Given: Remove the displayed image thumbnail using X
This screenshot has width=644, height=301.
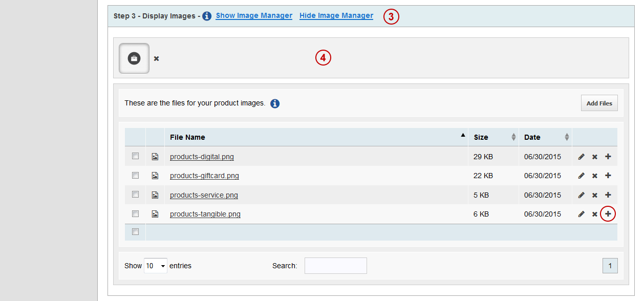Looking at the screenshot, I should coord(157,58).
